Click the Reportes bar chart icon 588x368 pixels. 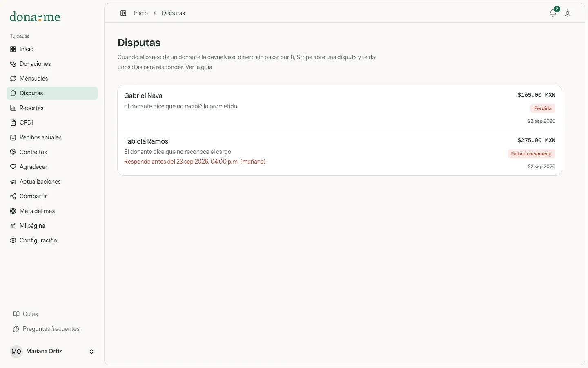[x=13, y=108]
